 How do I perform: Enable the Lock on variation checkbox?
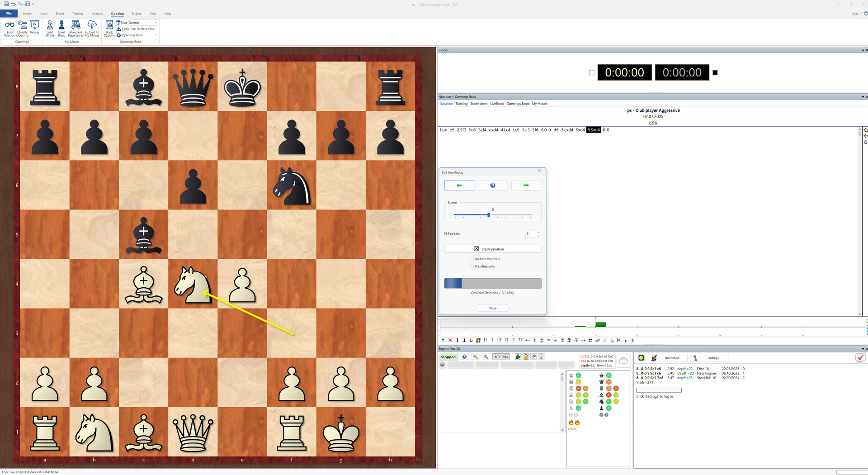coord(472,258)
